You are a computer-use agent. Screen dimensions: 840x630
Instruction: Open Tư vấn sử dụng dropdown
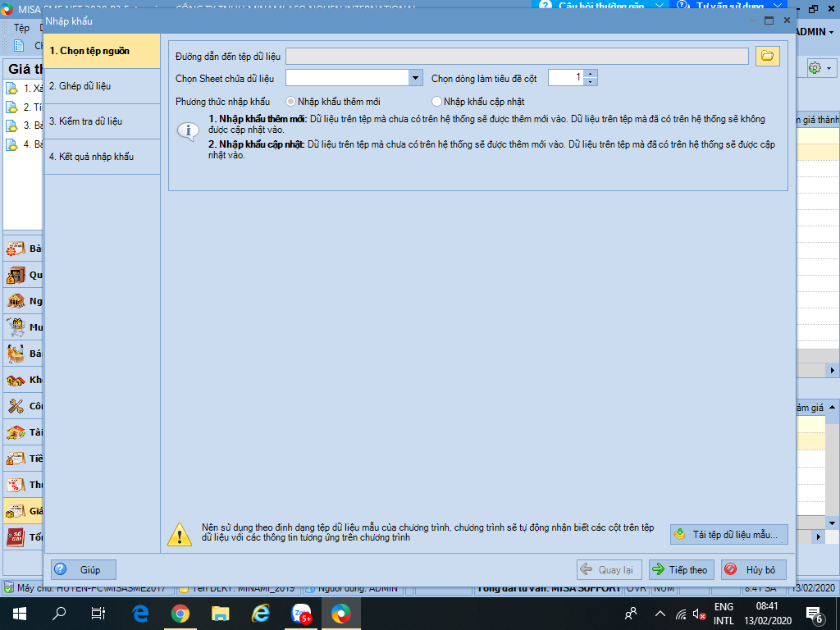pos(729,6)
